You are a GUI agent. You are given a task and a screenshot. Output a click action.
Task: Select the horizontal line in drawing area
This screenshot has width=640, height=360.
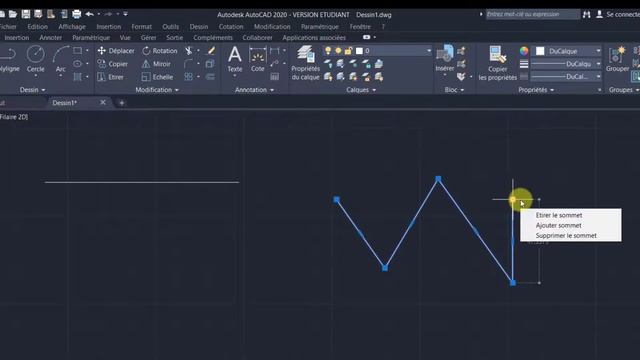point(142,182)
